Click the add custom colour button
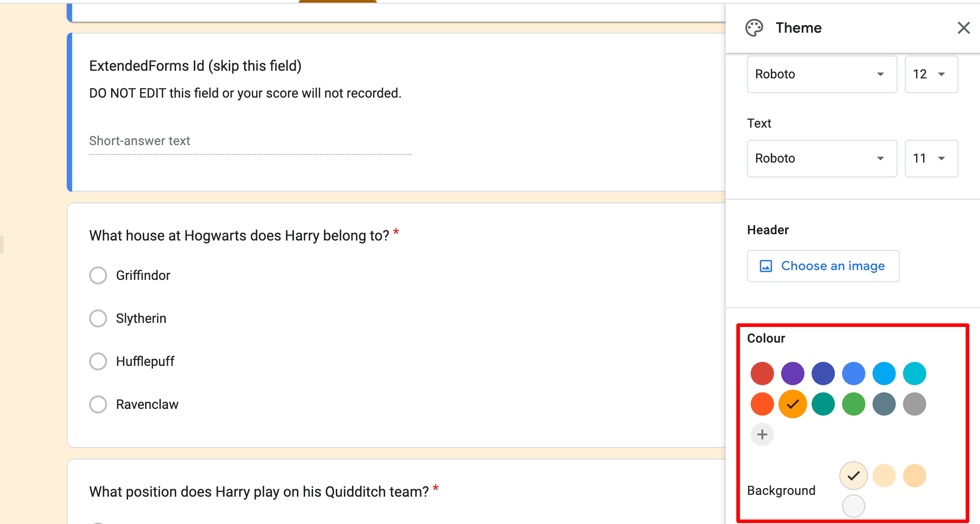The width and height of the screenshot is (980, 524). click(x=761, y=434)
